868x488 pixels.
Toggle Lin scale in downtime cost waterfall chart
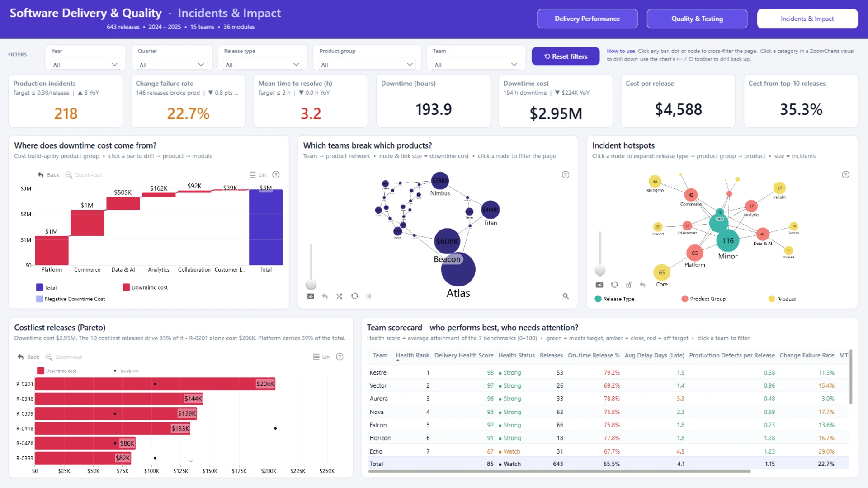click(258, 175)
